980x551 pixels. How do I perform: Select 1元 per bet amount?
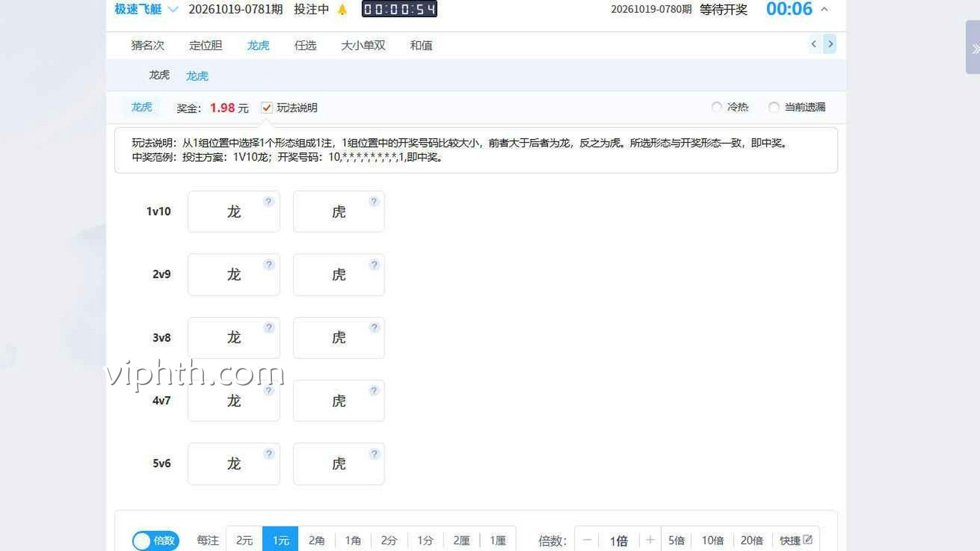[x=281, y=540]
